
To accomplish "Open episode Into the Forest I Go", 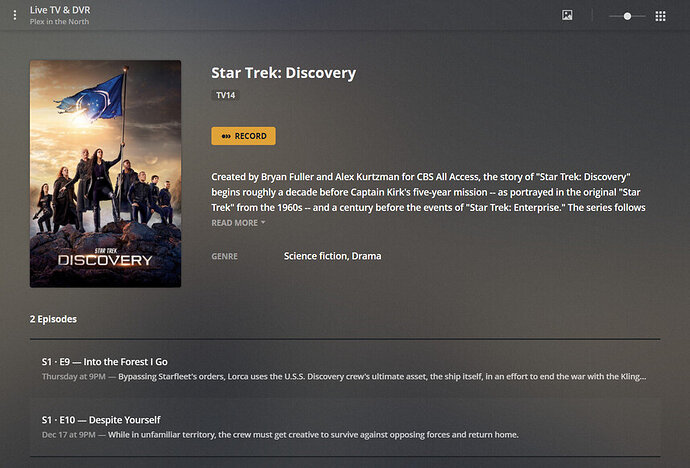I will [345, 369].
